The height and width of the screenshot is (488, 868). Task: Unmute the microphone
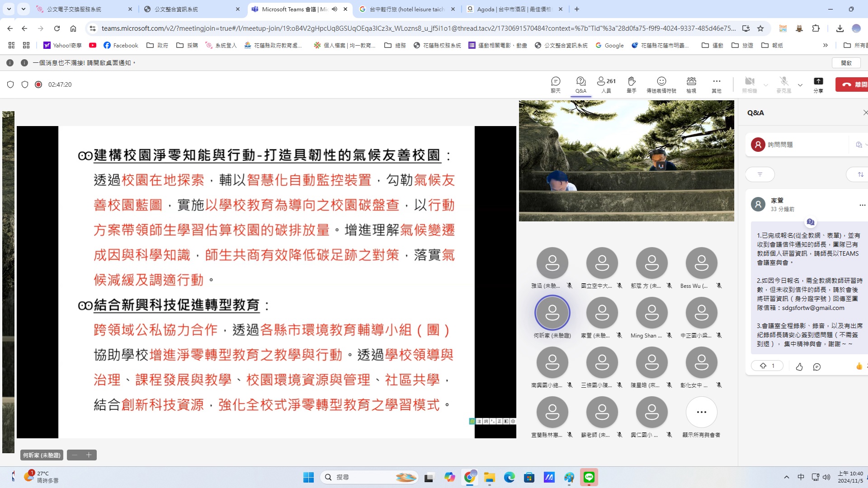point(784,84)
